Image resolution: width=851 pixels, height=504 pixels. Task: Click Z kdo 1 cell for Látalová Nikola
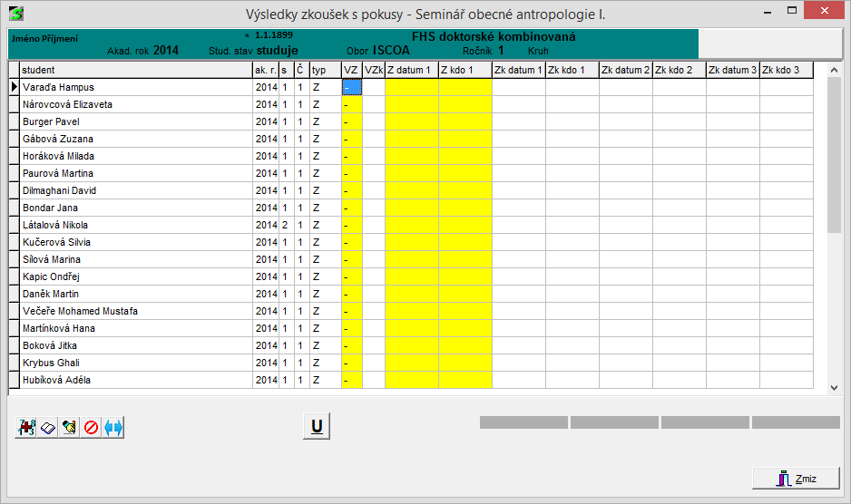point(465,225)
